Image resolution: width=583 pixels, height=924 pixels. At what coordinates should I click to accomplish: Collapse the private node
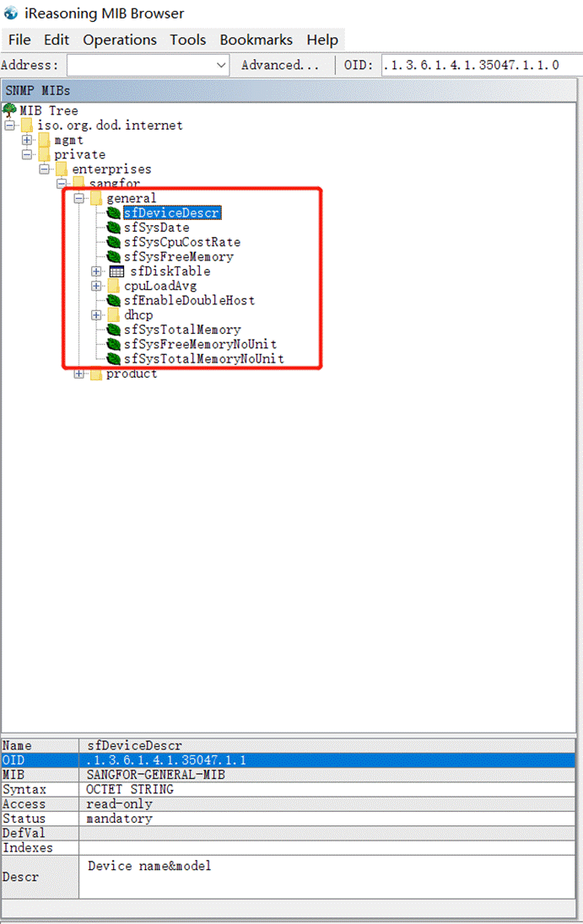point(26,154)
